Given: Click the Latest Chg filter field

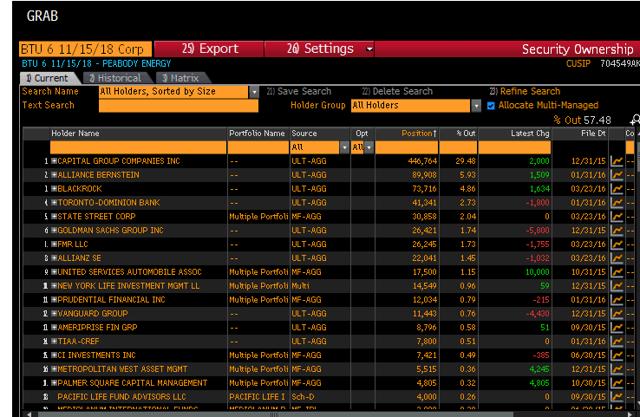Looking at the screenshot, I should (x=514, y=147).
